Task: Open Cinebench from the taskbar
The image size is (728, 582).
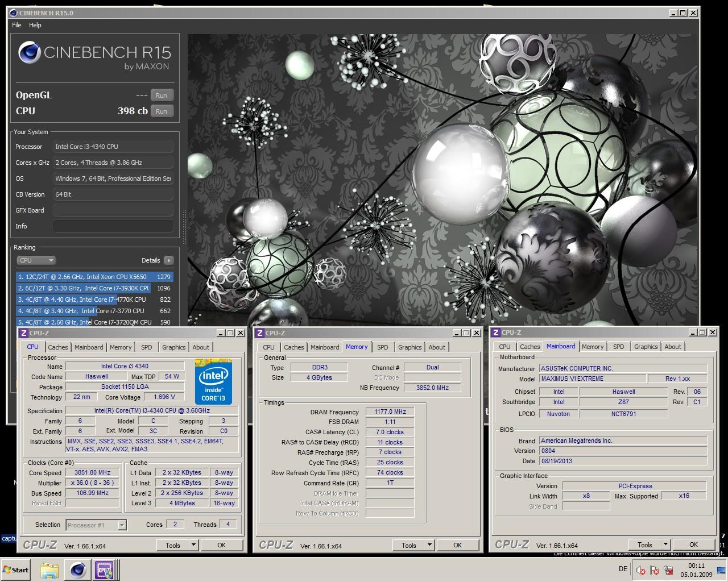Action: pos(77,570)
